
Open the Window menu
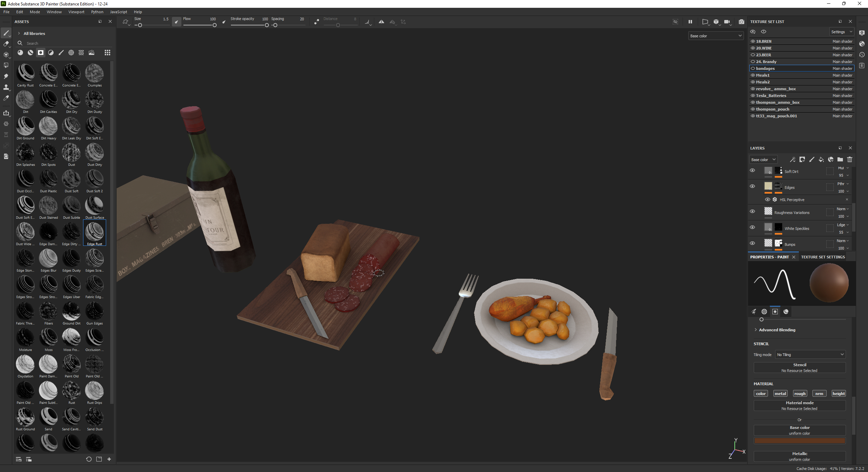point(54,12)
